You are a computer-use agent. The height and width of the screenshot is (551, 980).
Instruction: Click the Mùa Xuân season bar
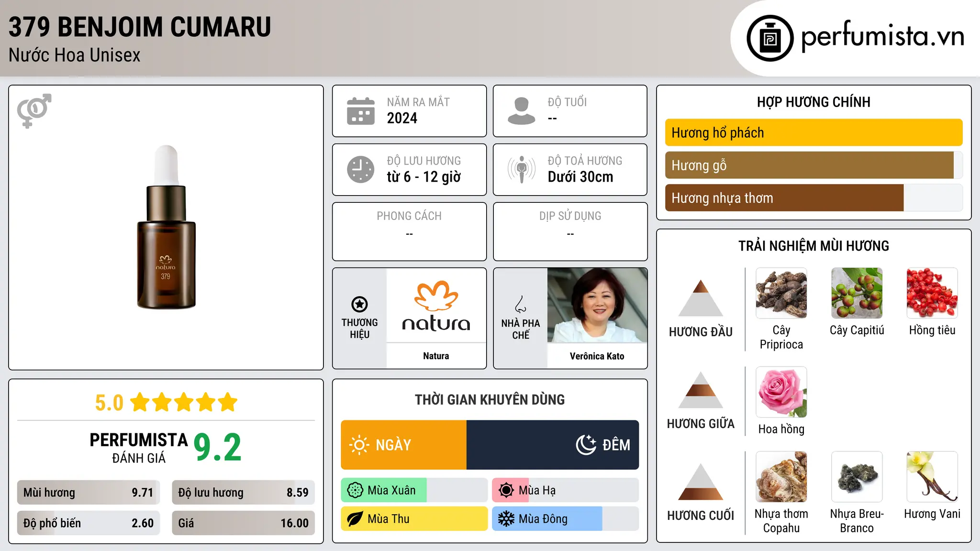[x=414, y=490]
